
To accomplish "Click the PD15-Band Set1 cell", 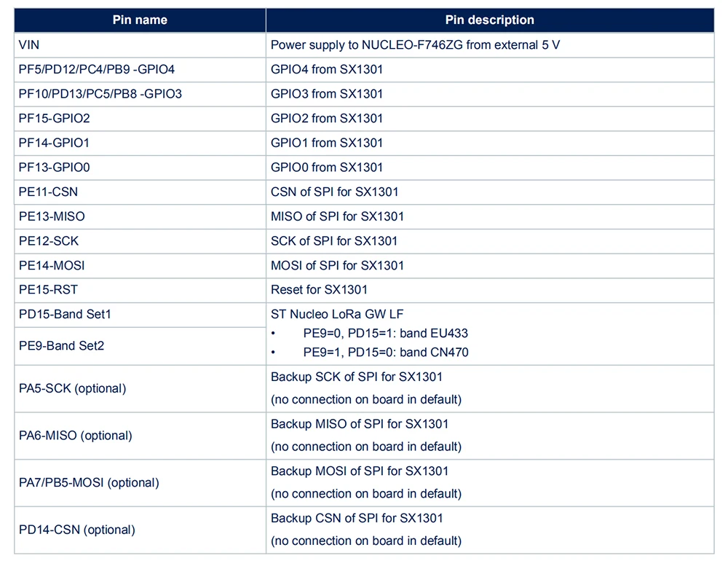I will coord(65,315).
